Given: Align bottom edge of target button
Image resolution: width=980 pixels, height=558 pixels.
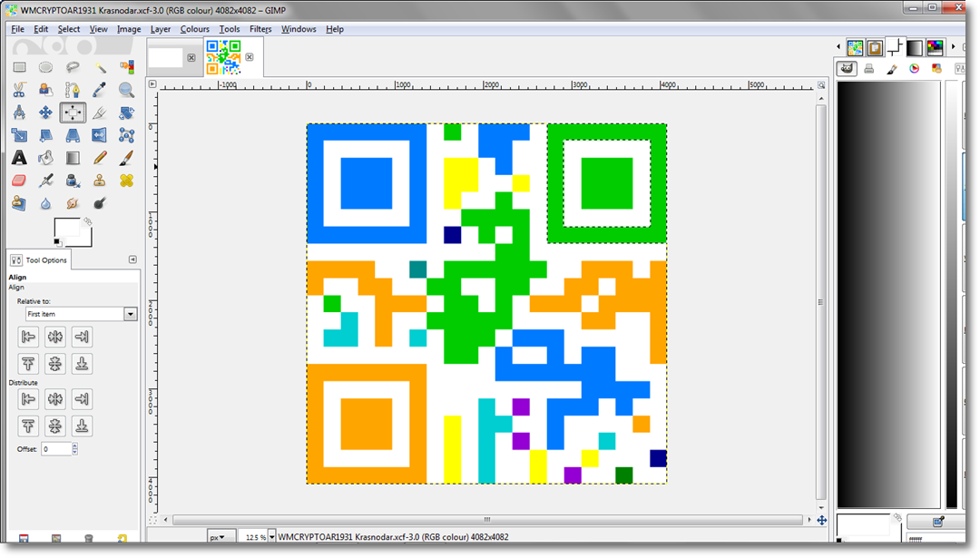Looking at the screenshot, I should 82,364.
